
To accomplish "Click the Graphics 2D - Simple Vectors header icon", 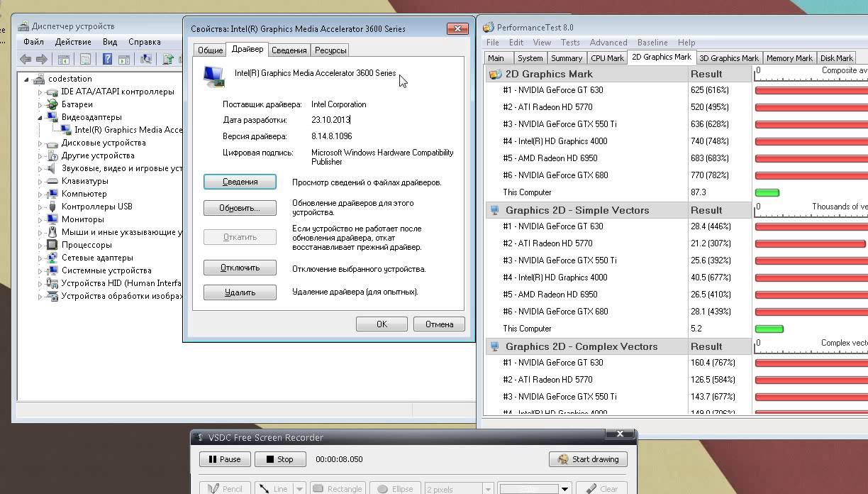I will point(495,210).
